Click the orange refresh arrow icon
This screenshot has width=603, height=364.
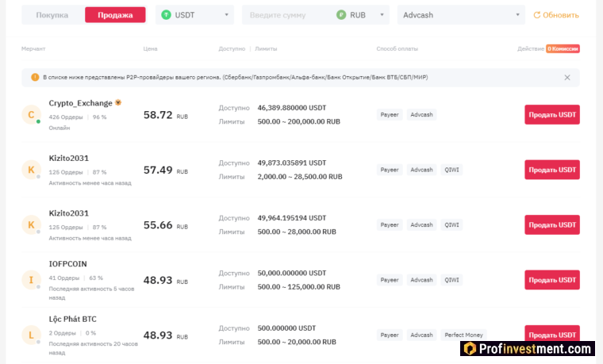pos(537,15)
